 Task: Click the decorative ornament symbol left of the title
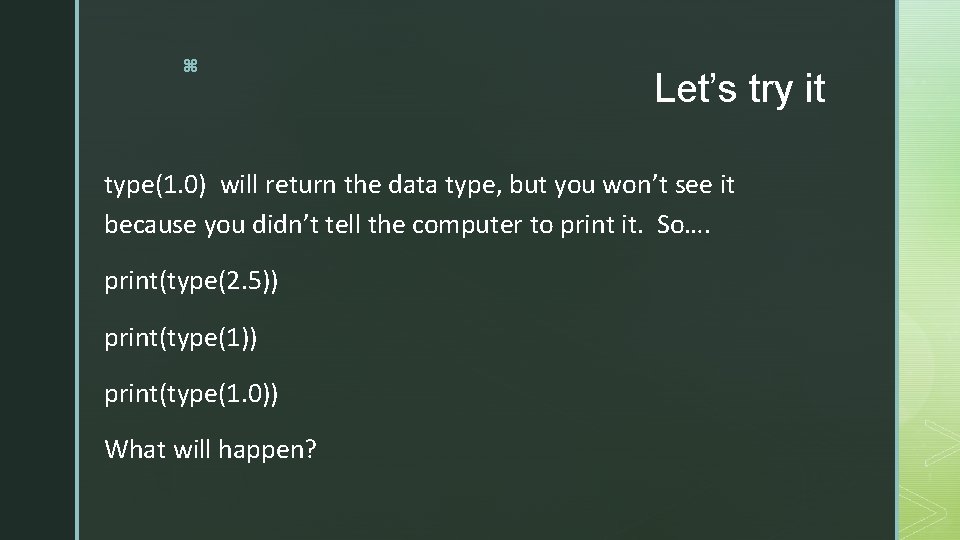191,67
